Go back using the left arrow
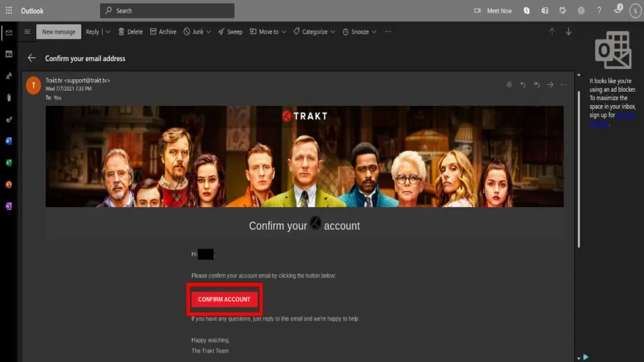The width and height of the screenshot is (644, 362). [x=32, y=58]
